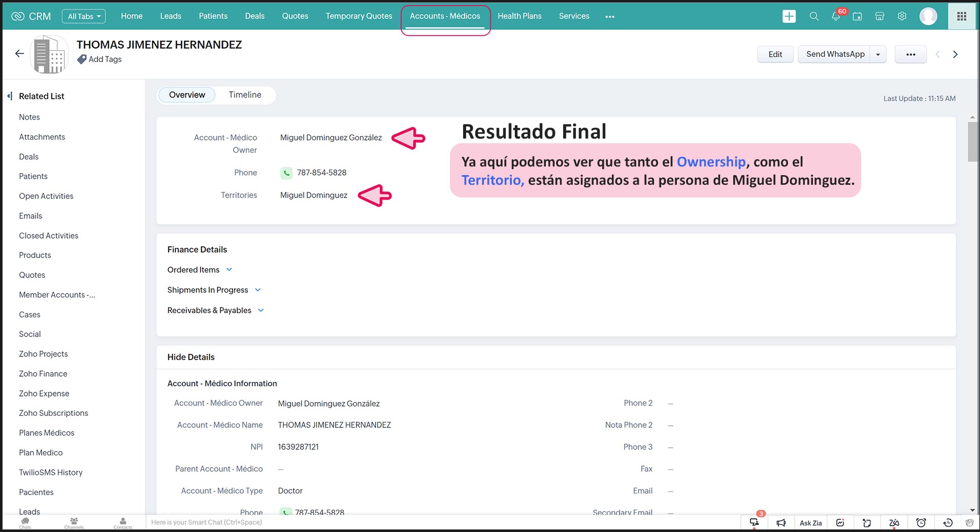Open the Temporary Quotes tab
This screenshot has height=532, width=980.
pos(359,16)
